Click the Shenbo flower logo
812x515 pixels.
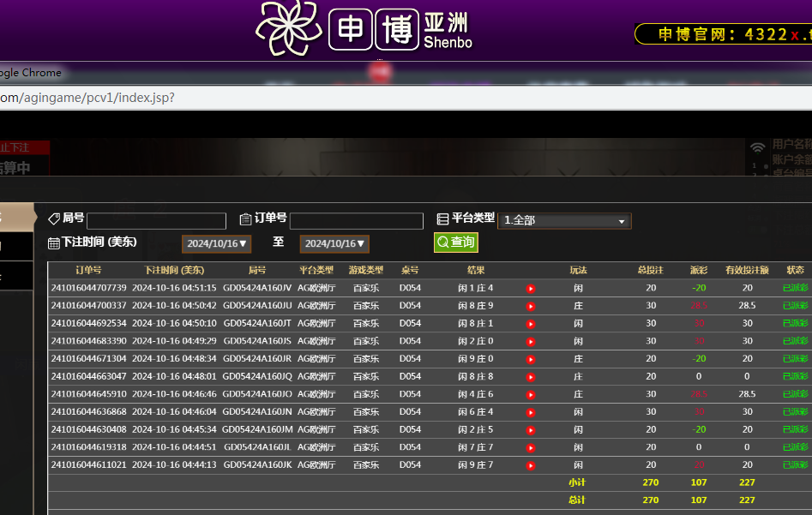[x=290, y=28]
